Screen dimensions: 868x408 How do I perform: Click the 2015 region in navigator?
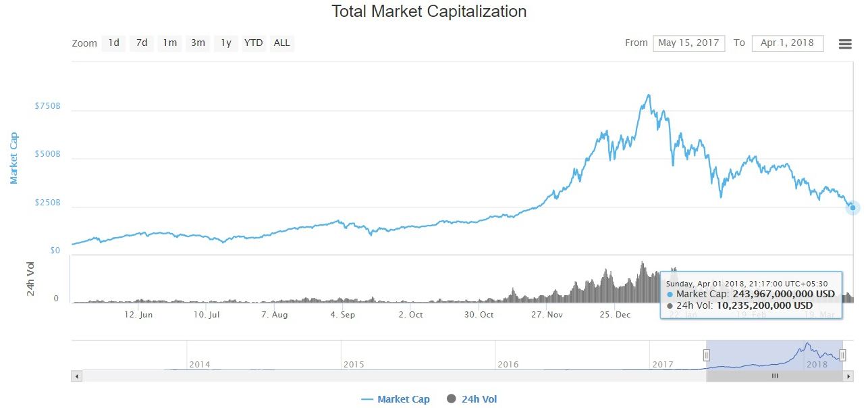coord(418,355)
